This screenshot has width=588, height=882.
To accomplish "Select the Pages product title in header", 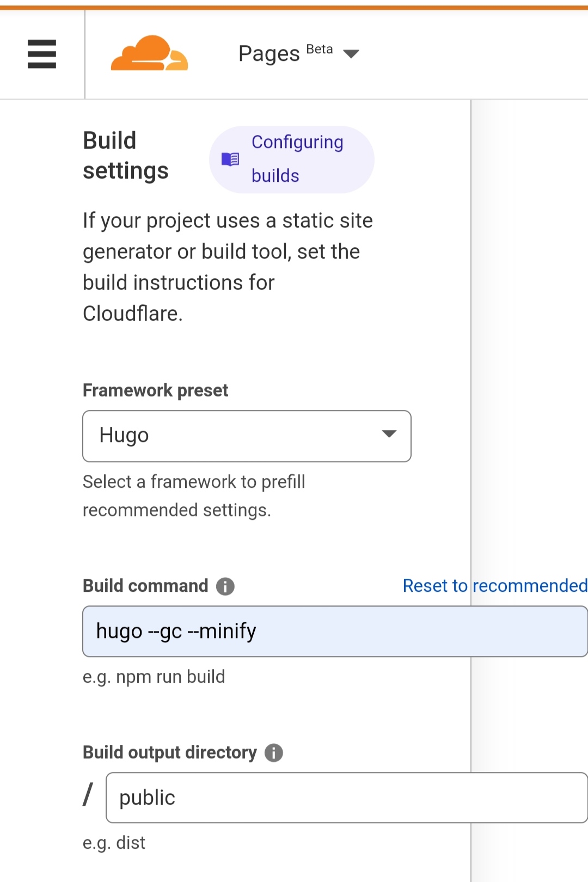I will [x=269, y=54].
